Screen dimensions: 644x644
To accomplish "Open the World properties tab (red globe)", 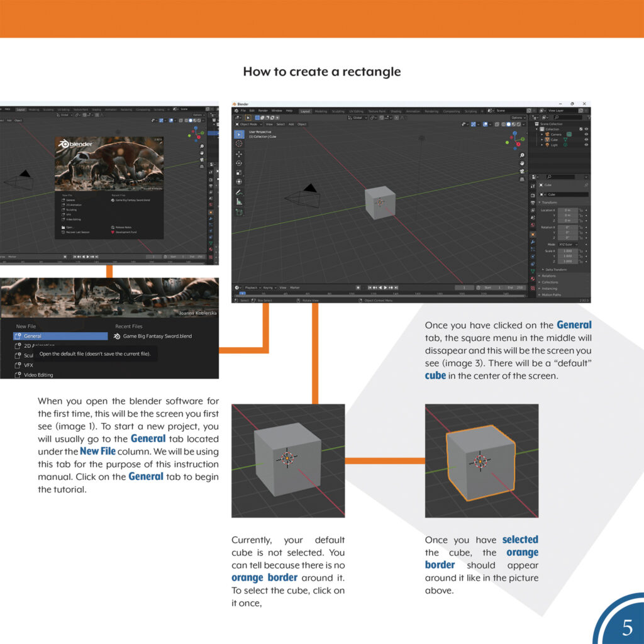I will tap(533, 226).
